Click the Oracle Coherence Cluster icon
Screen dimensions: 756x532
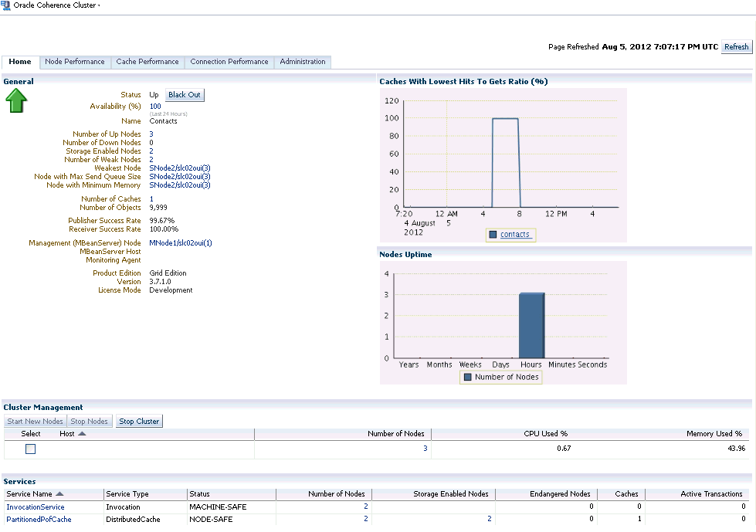tap(5, 5)
